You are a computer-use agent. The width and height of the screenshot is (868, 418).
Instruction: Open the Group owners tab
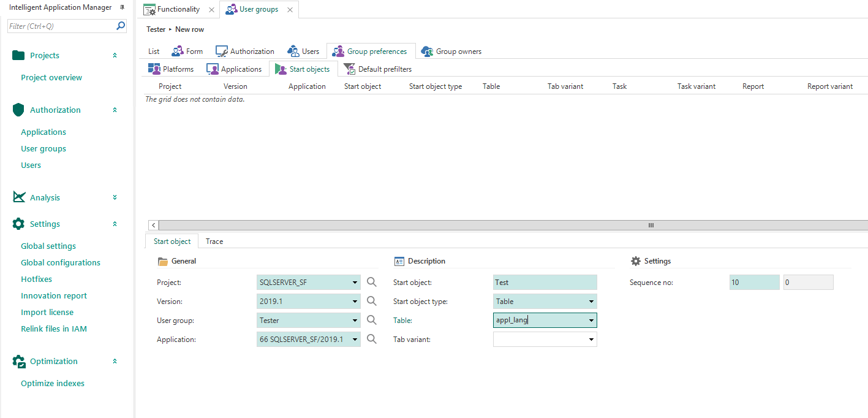(451, 51)
